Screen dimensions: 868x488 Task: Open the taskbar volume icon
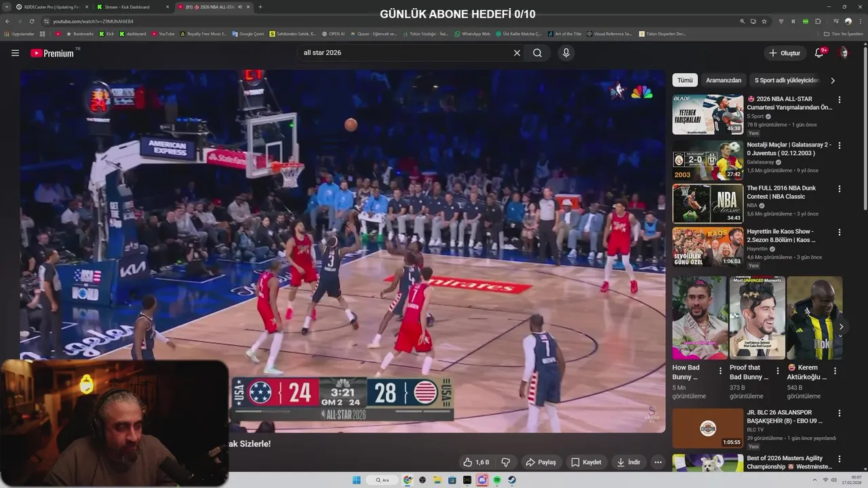(x=833, y=480)
